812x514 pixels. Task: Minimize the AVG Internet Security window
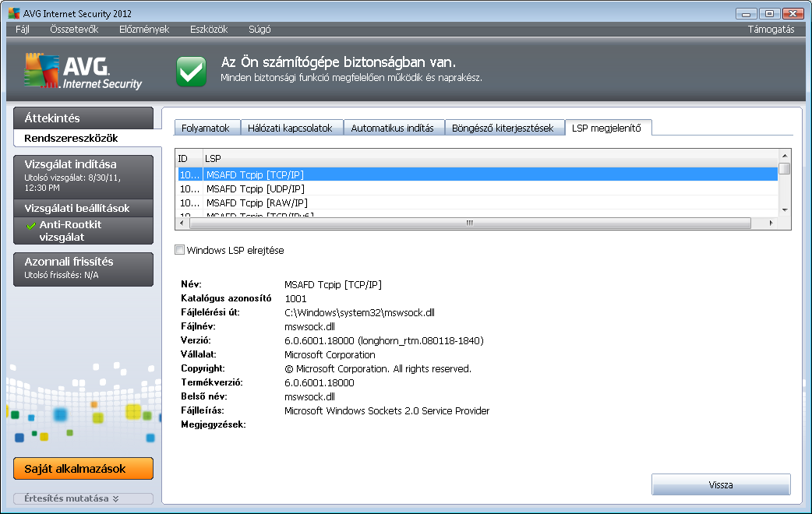[746, 13]
